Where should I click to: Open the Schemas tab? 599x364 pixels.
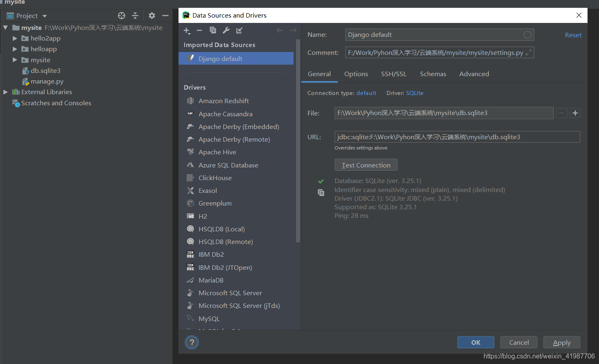(x=433, y=74)
